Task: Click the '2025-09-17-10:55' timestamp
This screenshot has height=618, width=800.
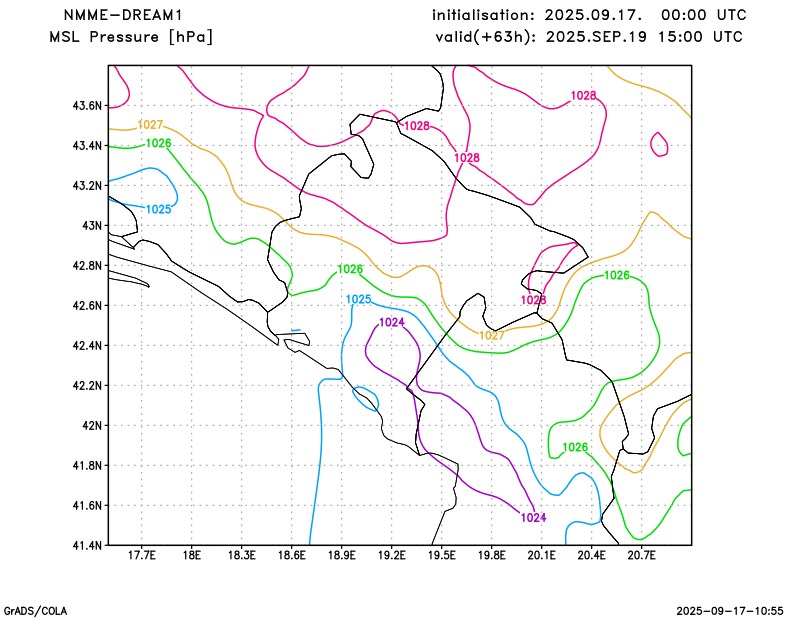Action: pos(730,611)
